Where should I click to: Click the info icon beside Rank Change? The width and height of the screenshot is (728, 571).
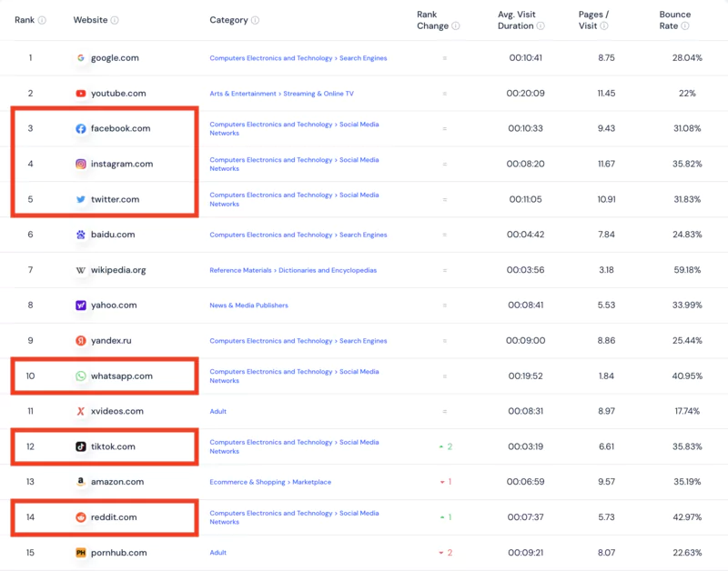point(456,26)
